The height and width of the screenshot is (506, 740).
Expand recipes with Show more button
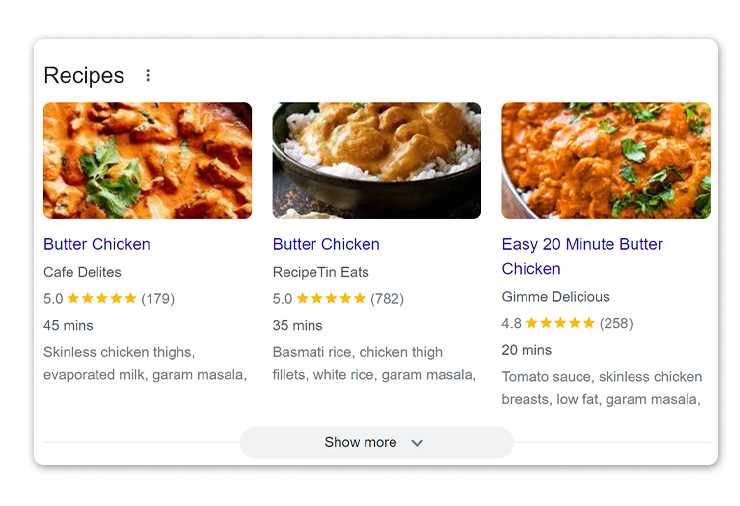(360, 442)
